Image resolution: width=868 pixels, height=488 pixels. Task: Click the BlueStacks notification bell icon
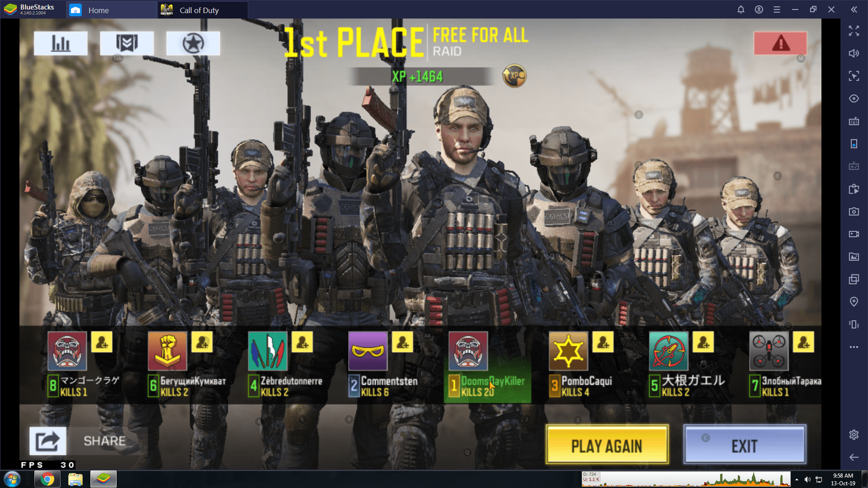[x=741, y=9]
